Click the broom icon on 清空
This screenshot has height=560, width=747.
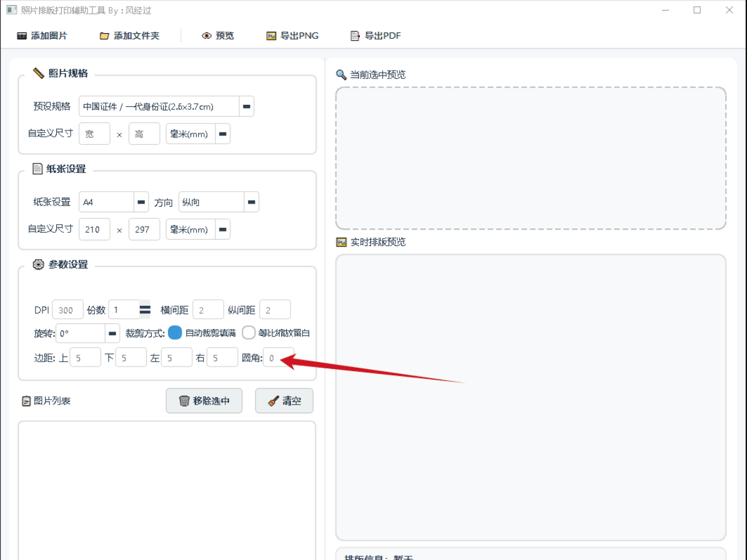pyautogui.click(x=273, y=401)
